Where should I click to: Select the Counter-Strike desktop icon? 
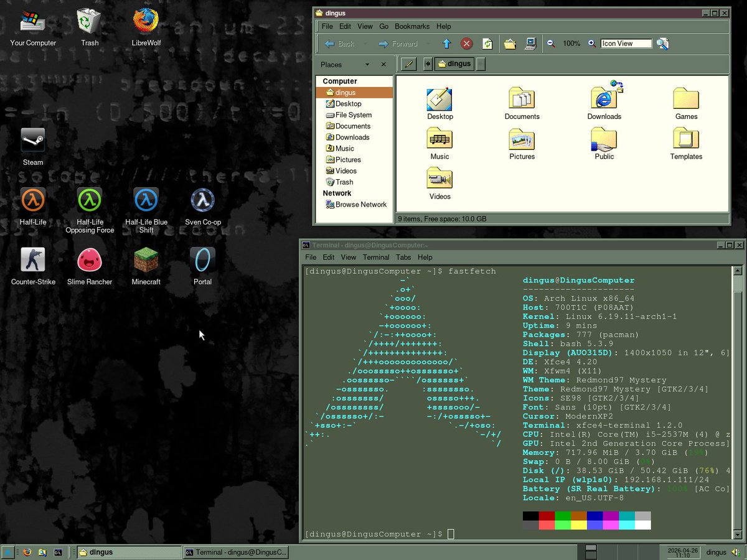33,266
